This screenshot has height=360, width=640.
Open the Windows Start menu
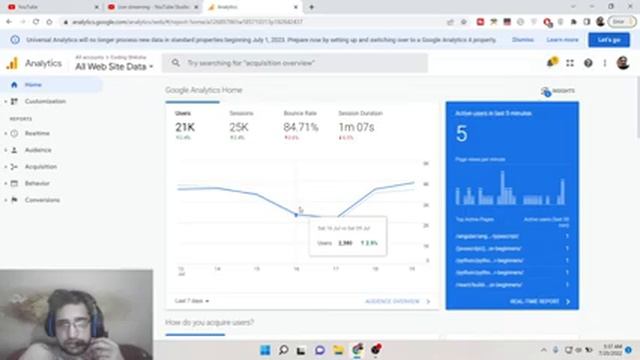[x=265, y=350]
